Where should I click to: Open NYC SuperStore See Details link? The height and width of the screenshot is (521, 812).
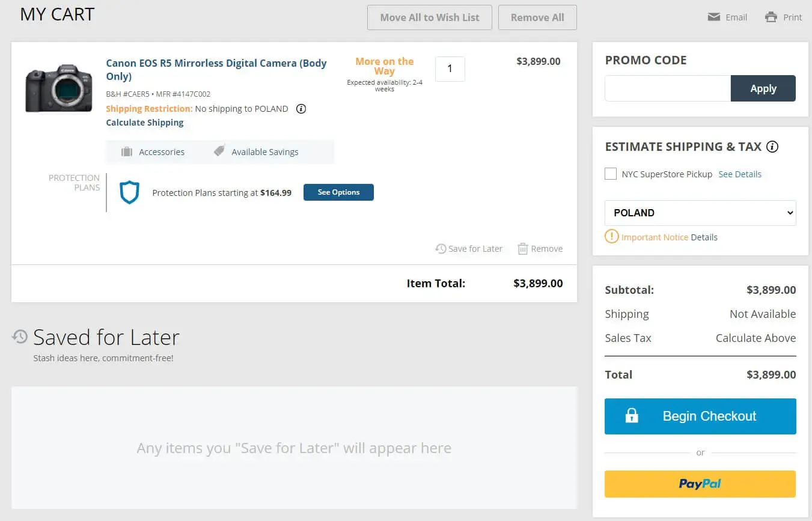pos(740,174)
